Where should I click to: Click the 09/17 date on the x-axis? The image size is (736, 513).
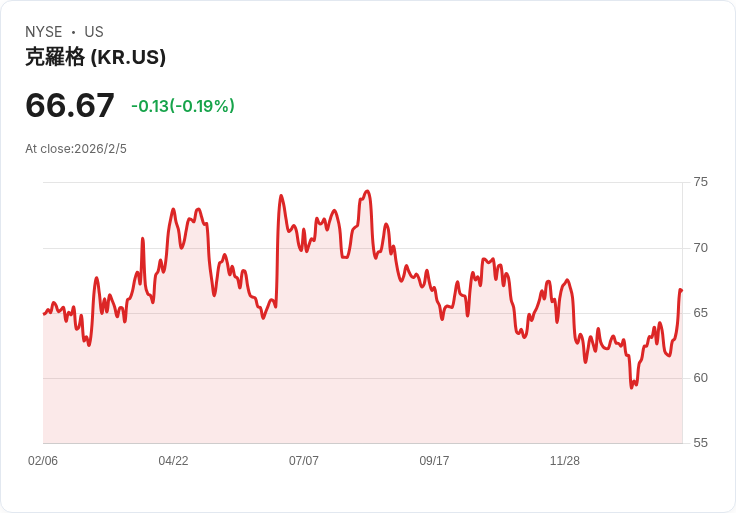[x=434, y=461]
